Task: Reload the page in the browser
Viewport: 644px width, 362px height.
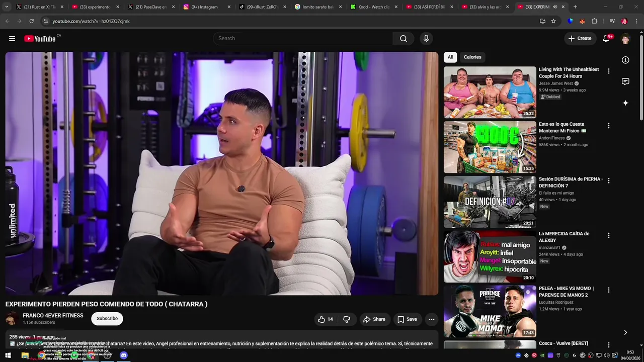Action: tap(31, 21)
